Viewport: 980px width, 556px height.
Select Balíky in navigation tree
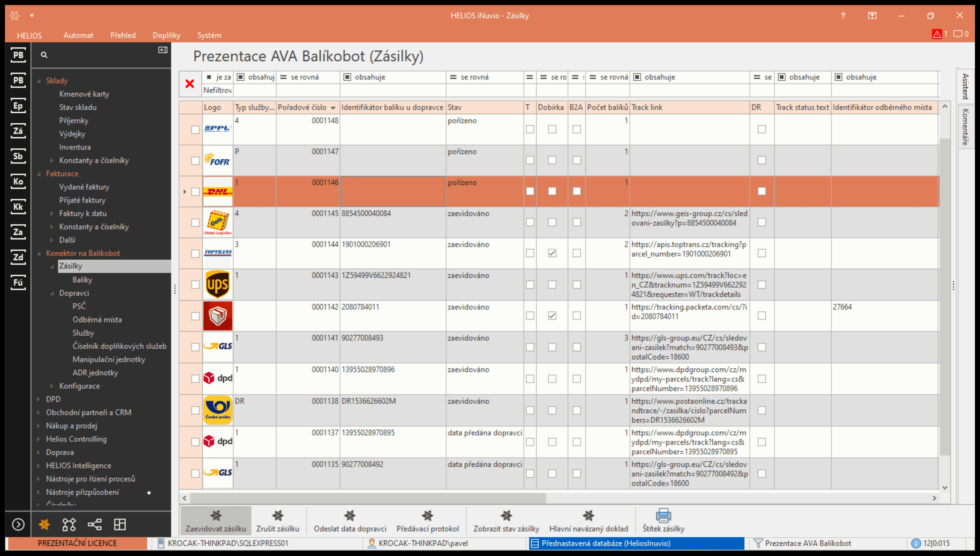click(x=82, y=280)
